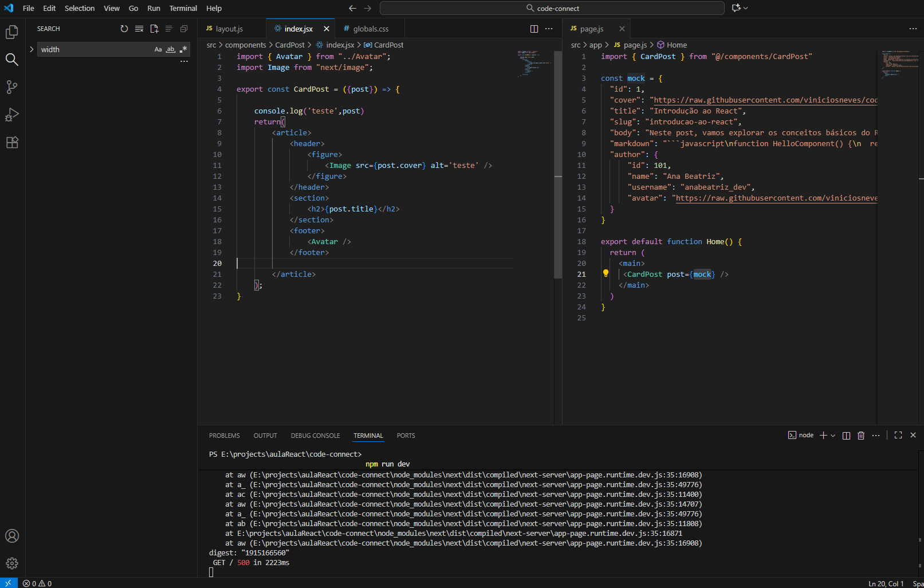The width and height of the screenshot is (924, 588).
Task: Toggle Match Whole Word in search
Action: (x=170, y=49)
